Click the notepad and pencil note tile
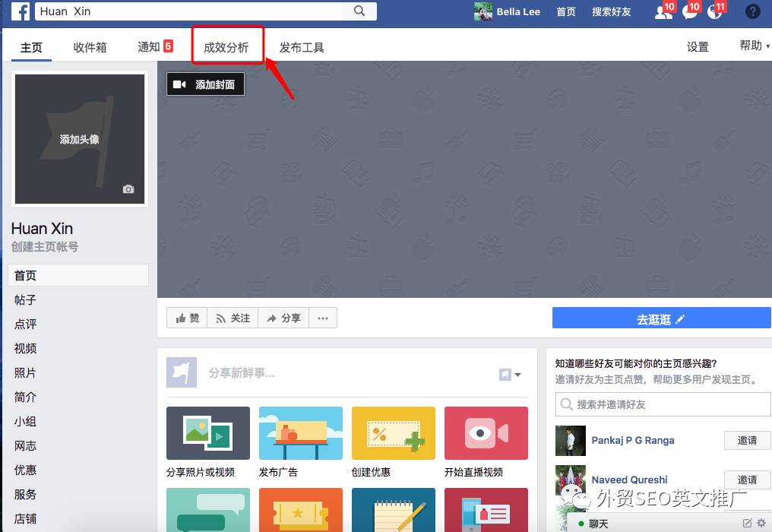772x532 pixels. [x=394, y=510]
